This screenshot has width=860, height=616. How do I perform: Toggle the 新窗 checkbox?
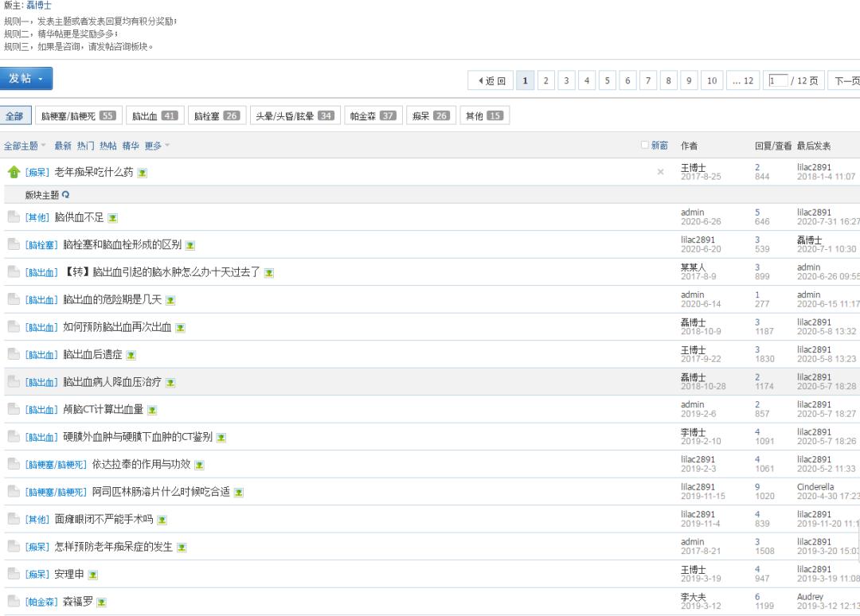pyautogui.click(x=646, y=146)
